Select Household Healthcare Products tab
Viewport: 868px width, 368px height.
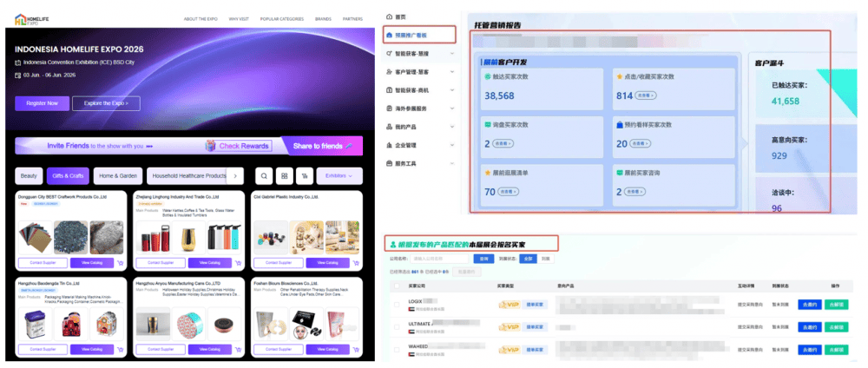(188, 176)
